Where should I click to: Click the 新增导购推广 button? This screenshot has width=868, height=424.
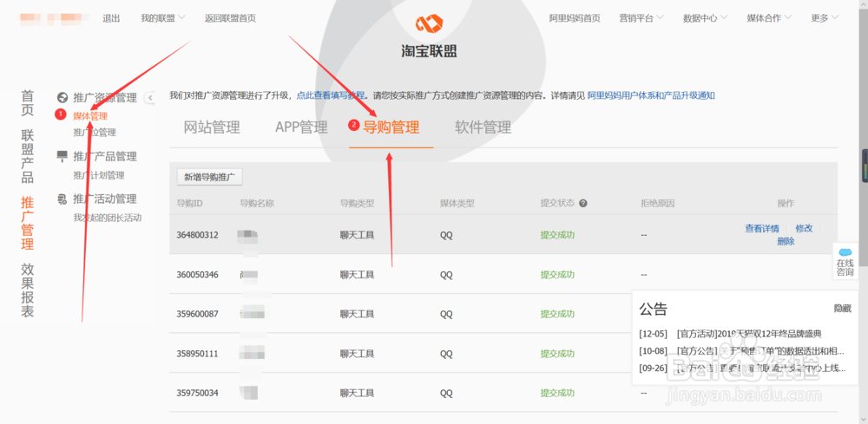[210, 178]
